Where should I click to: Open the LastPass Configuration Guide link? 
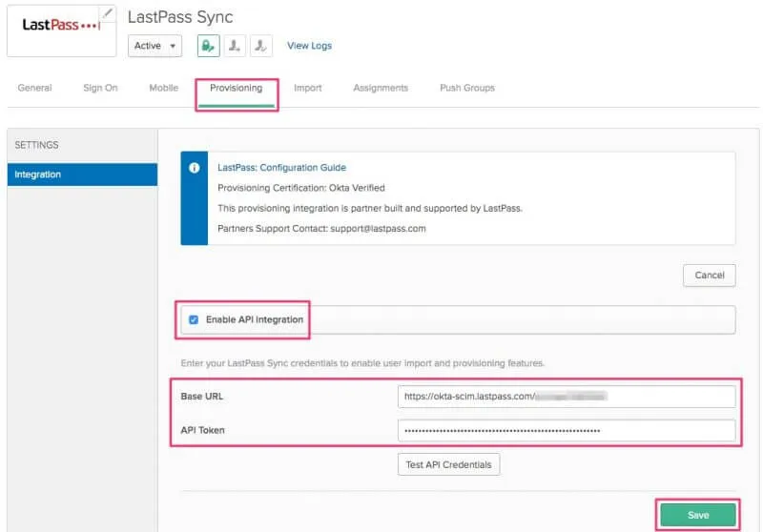281,168
